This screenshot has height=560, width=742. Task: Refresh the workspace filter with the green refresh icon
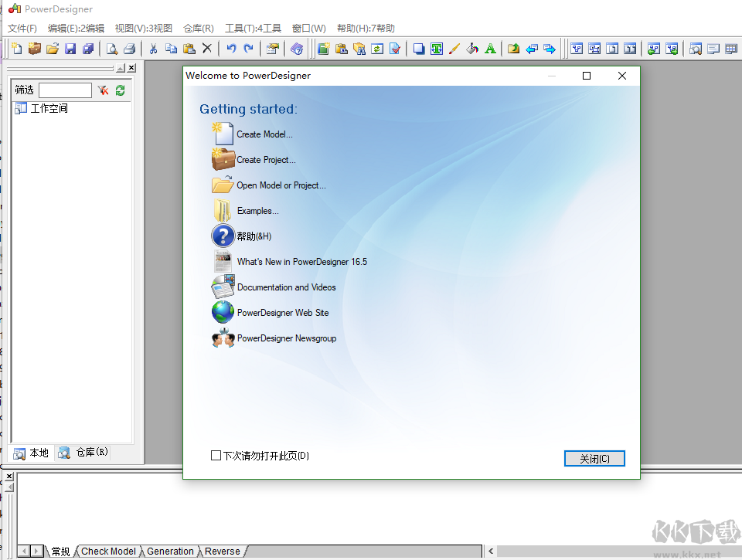(x=120, y=90)
